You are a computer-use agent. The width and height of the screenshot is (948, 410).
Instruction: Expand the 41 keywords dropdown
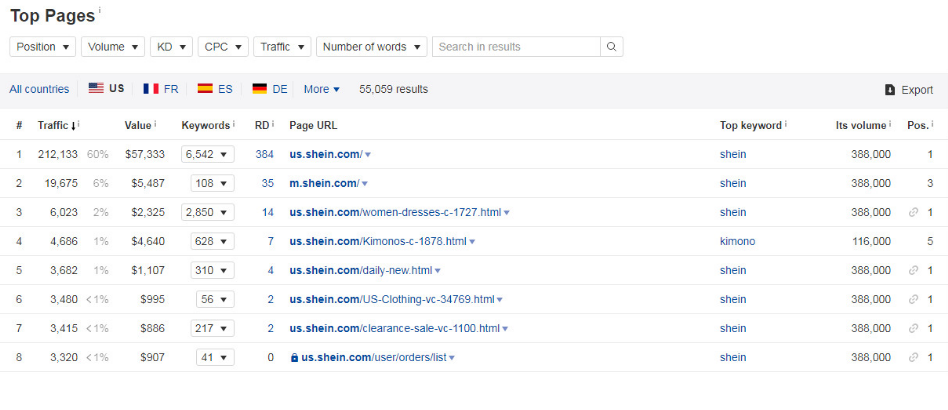tap(215, 357)
